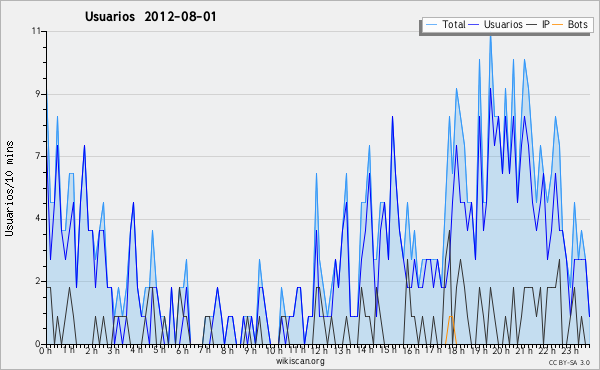
Task: Click the dark blue Usuarios legend line
Action: 474,25
